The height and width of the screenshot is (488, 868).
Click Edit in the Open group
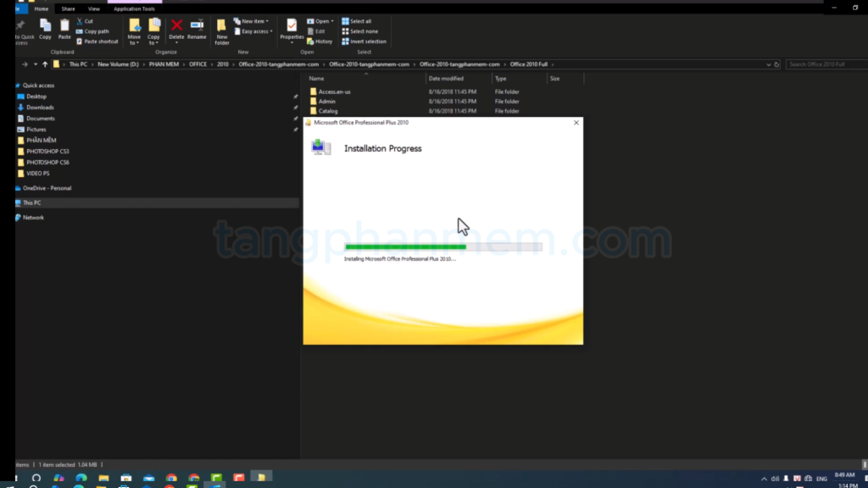click(316, 31)
